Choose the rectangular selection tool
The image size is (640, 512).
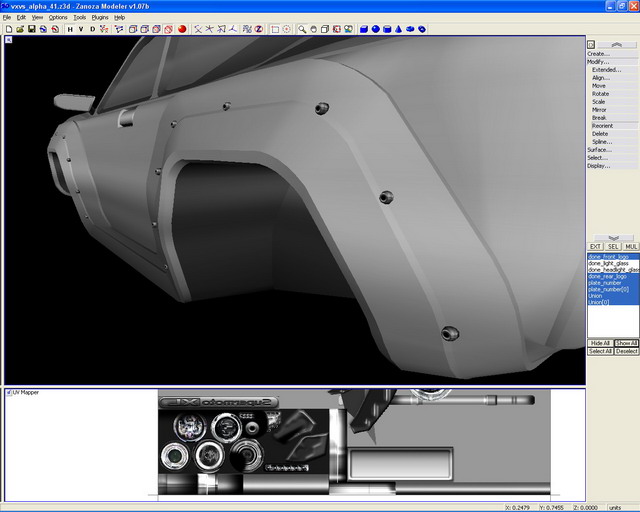tap(275, 29)
